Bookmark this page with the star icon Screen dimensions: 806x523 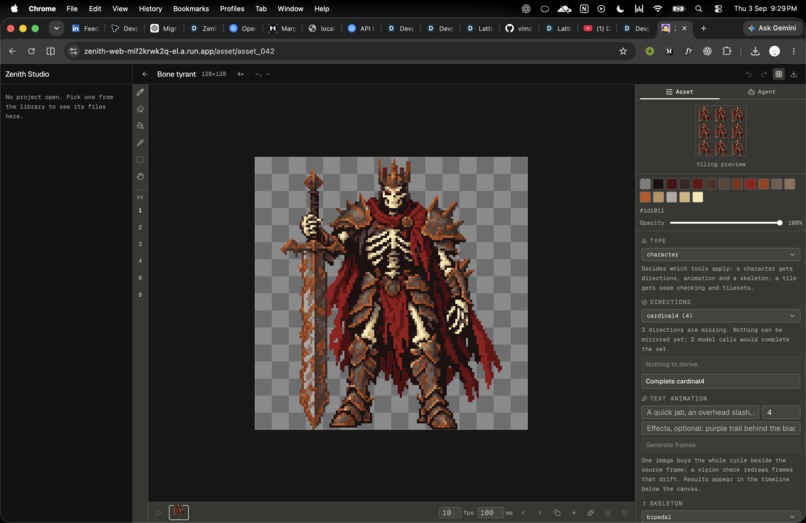pyautogui.click(x=623, y=51)
